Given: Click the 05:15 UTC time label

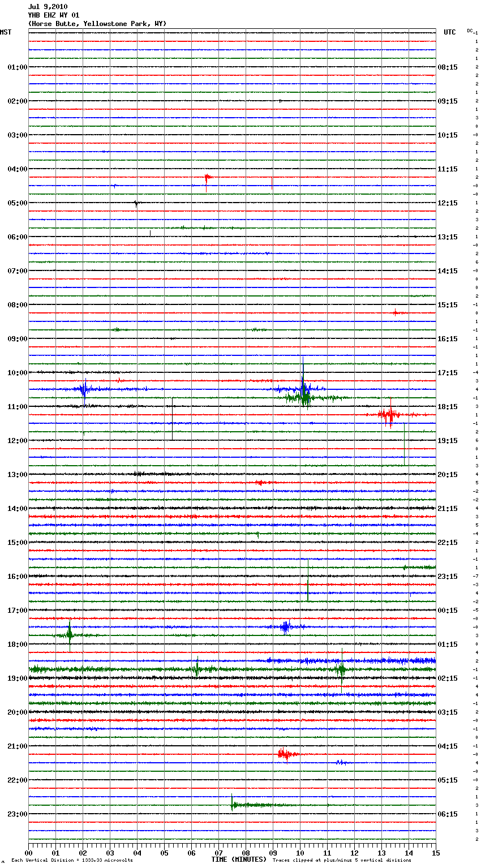Looking at the screenshot, I should [448, 780].
